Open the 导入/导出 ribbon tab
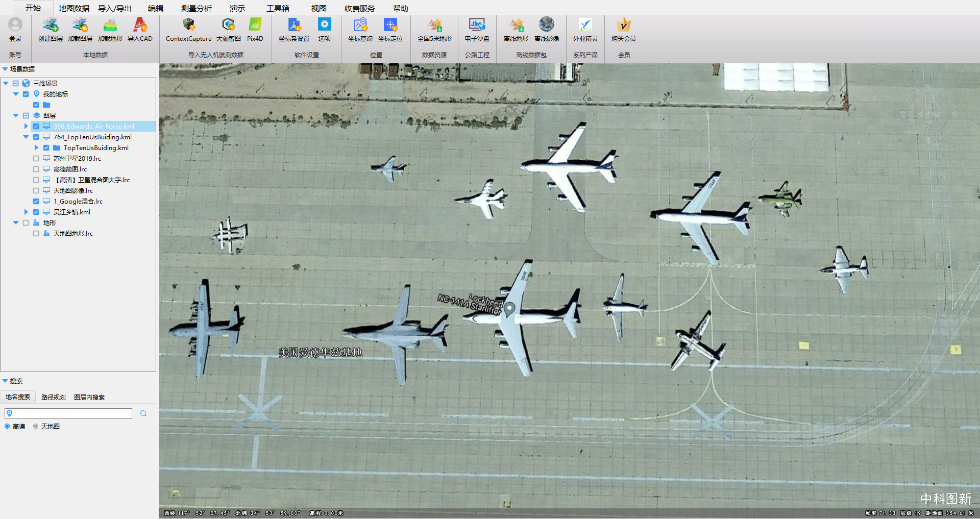980x519 pixels. click(x=115, y=8)
